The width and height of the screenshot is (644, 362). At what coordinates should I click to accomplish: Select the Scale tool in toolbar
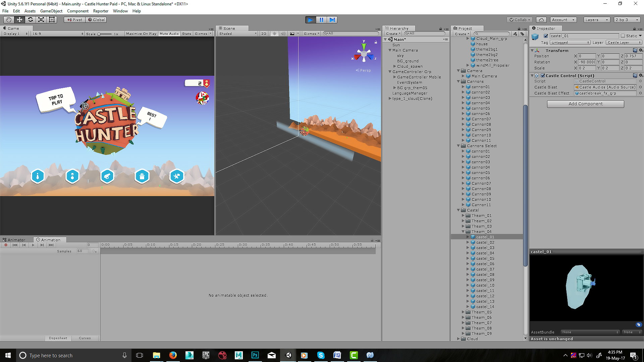click(x=41, y=20)
